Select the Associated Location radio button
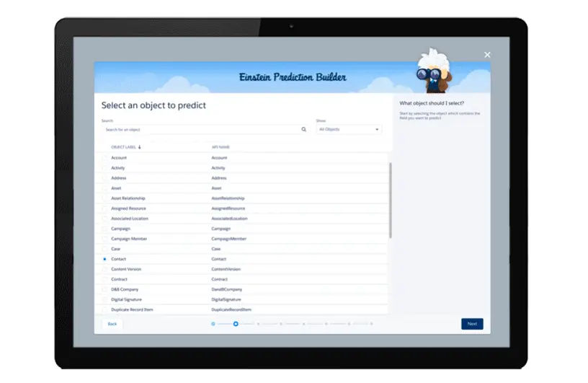588x383 pixels. click(x=104, y=219)
